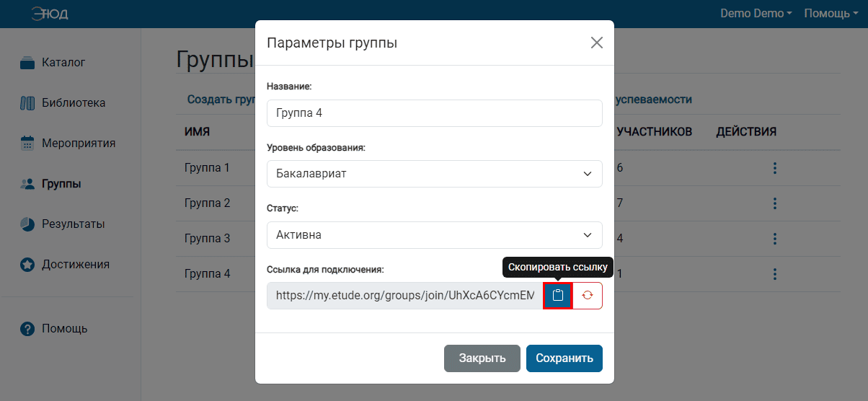Click the Мероприятия calendar icon
The image size is (868, 401).
tap(27, 144)
